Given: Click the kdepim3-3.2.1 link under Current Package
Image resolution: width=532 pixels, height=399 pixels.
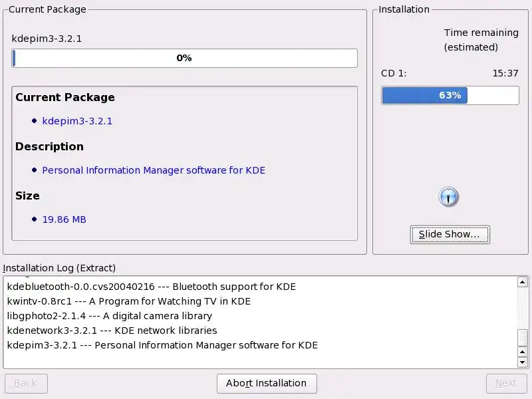Looking at the screenshot, I should tap(77, 121).
